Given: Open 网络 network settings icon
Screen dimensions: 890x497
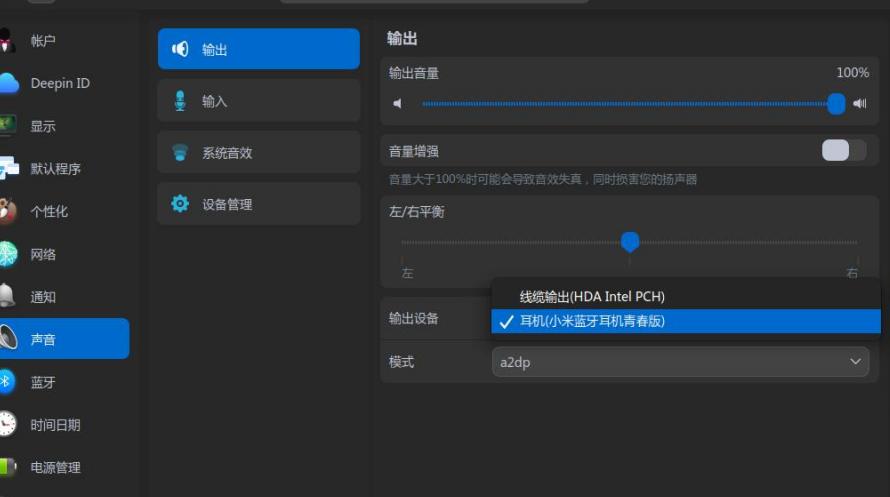Looking at the screenshot, I should (x=9, y=254).
